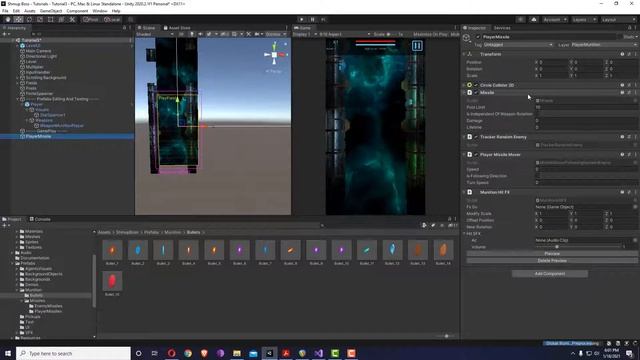640x360 pixels.
Task: Click the Add Component button
Action: (x=550, y=274)
